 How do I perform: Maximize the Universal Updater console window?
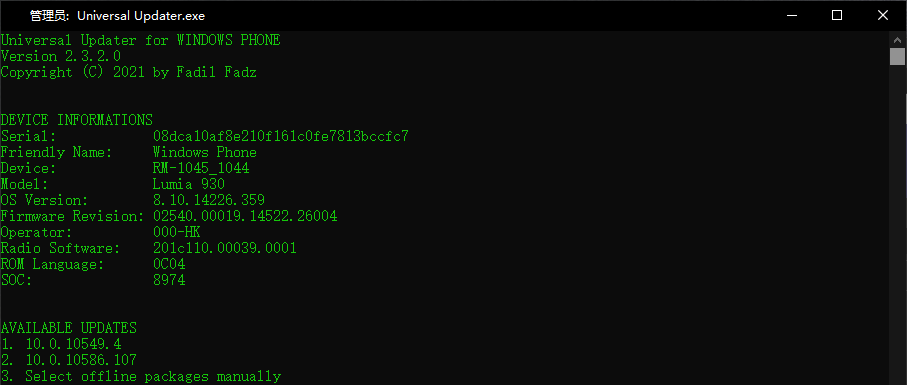click(x=837, y=16)
